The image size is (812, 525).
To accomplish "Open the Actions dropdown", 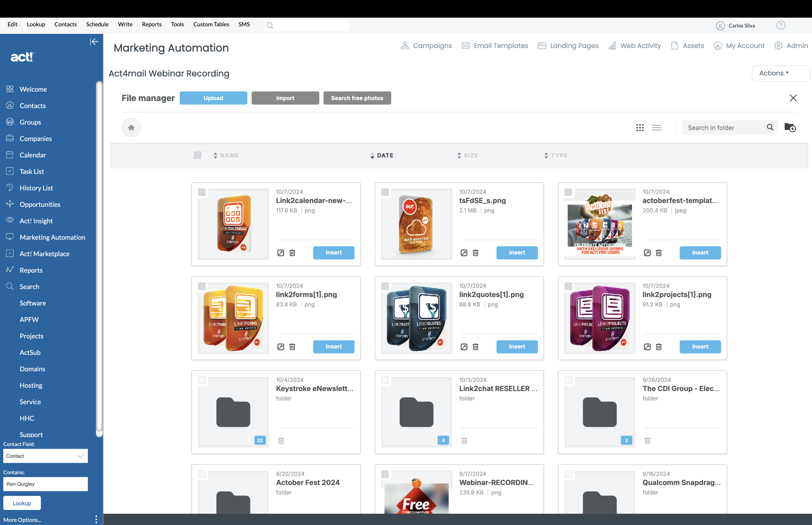I will pyautogui.click(x=781, y=73).
